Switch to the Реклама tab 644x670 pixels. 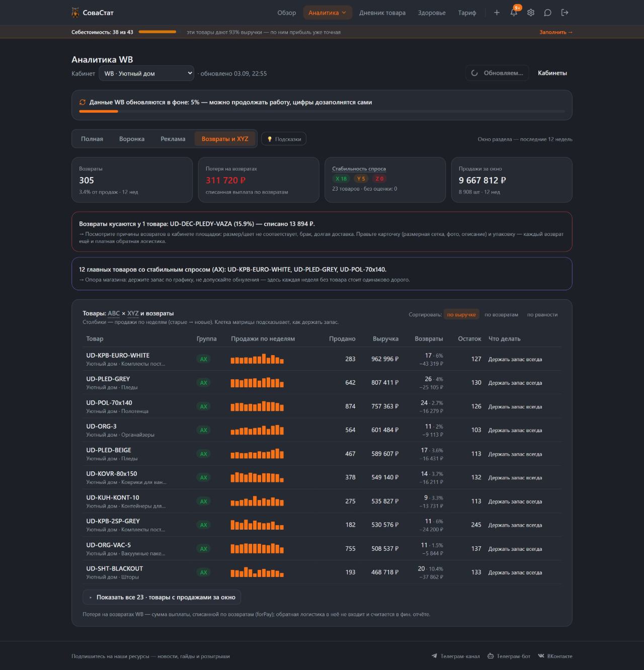coord(173,139)
